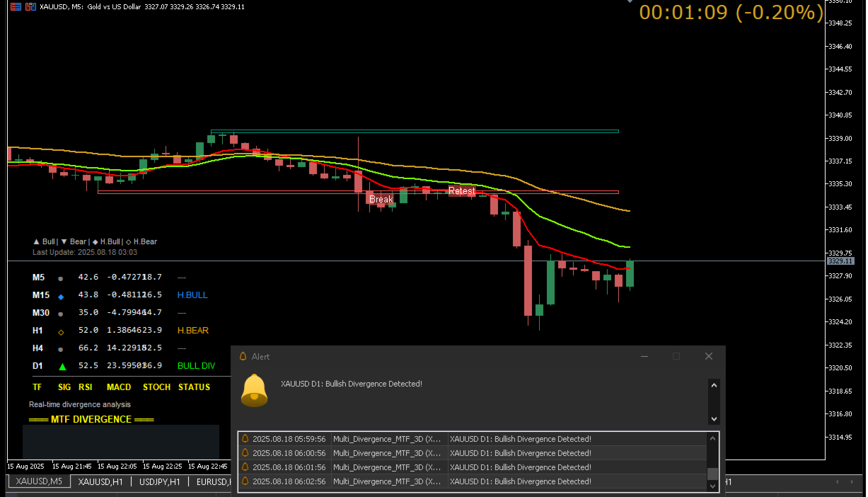Click the BULL DIV status on D1 row
Screen dimensions: 868x497
pos(196,366)
